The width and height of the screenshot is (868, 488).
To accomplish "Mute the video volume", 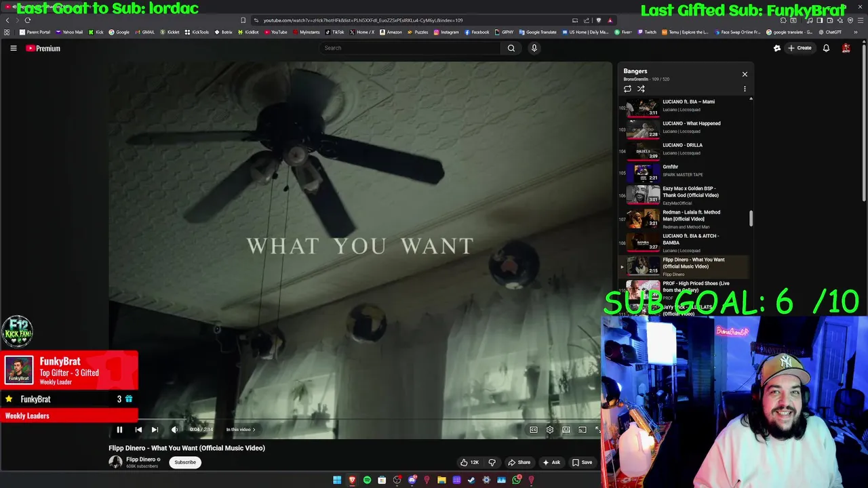I will [x=174, y=430].
